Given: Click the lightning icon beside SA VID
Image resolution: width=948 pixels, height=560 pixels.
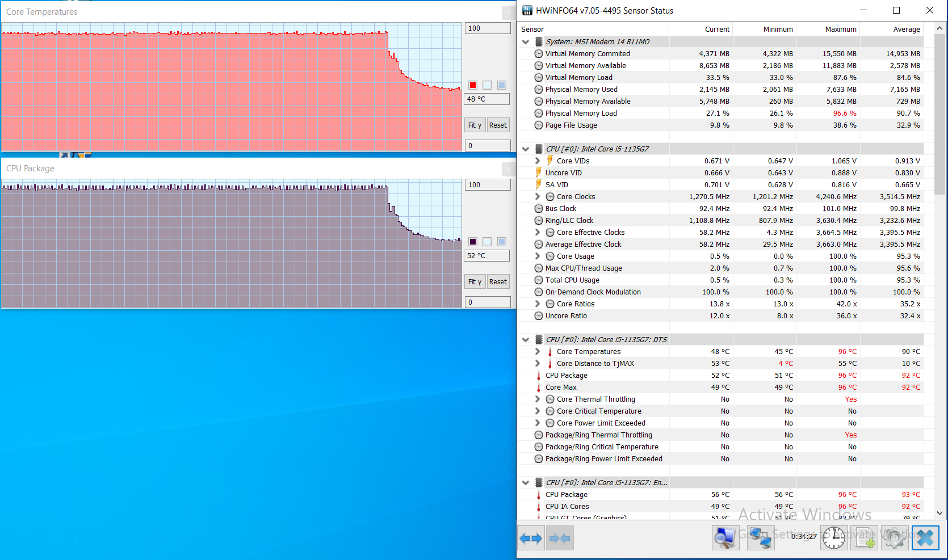Looking at the screenshot, I should pyautogui.click(x=538, y=184).
